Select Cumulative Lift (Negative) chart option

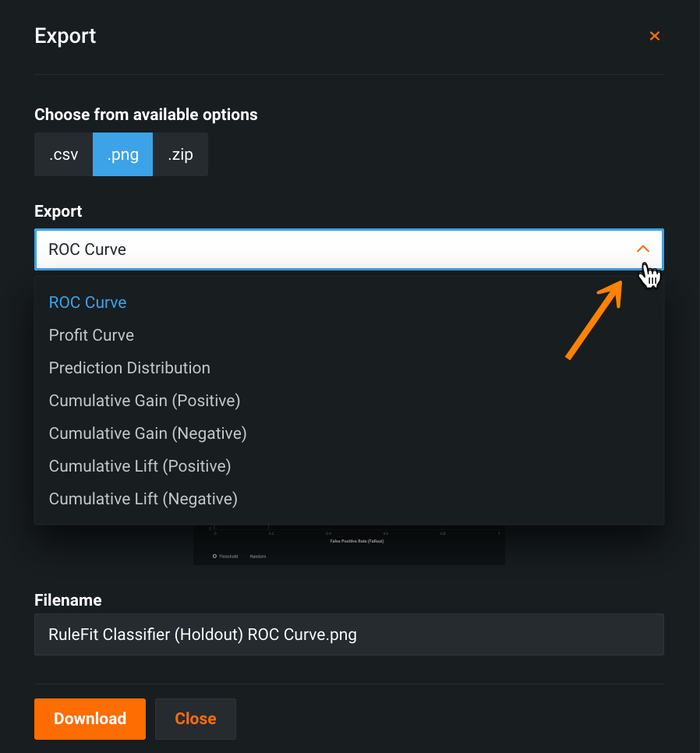click(x=143, y=499)
